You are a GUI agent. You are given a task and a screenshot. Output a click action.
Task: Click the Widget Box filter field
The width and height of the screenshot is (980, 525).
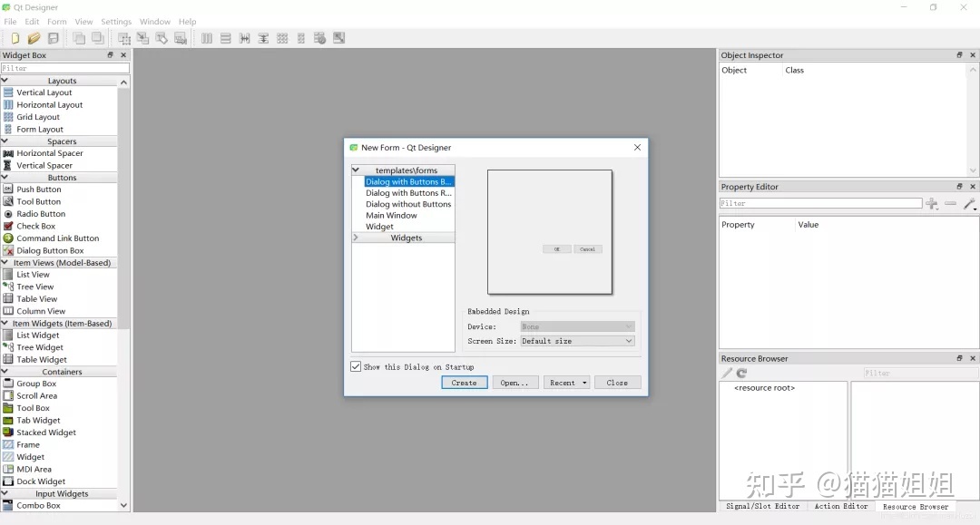[65, 68]
